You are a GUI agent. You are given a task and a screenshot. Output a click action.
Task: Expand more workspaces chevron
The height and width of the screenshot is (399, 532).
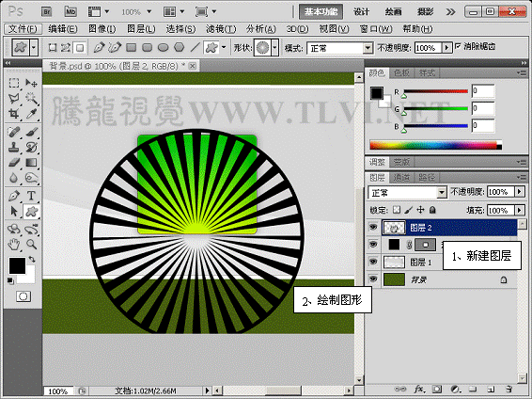coord(450,12)
